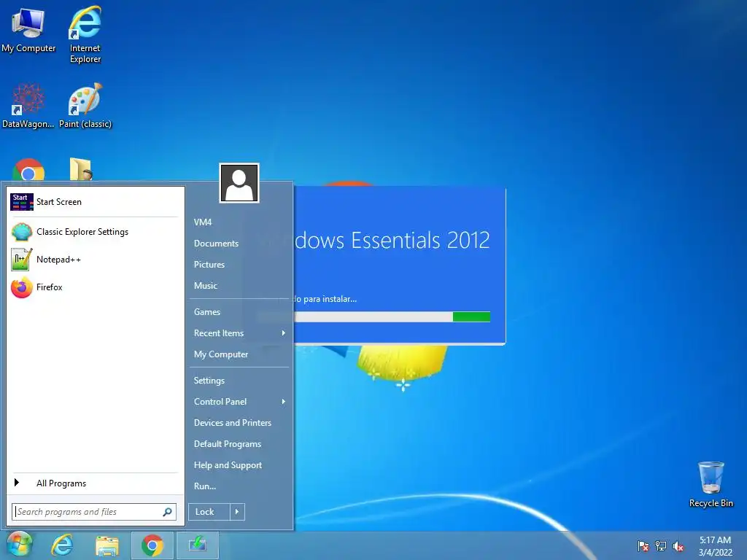
Task: Open Devices and Printers
Action: (x=233, y=423)
